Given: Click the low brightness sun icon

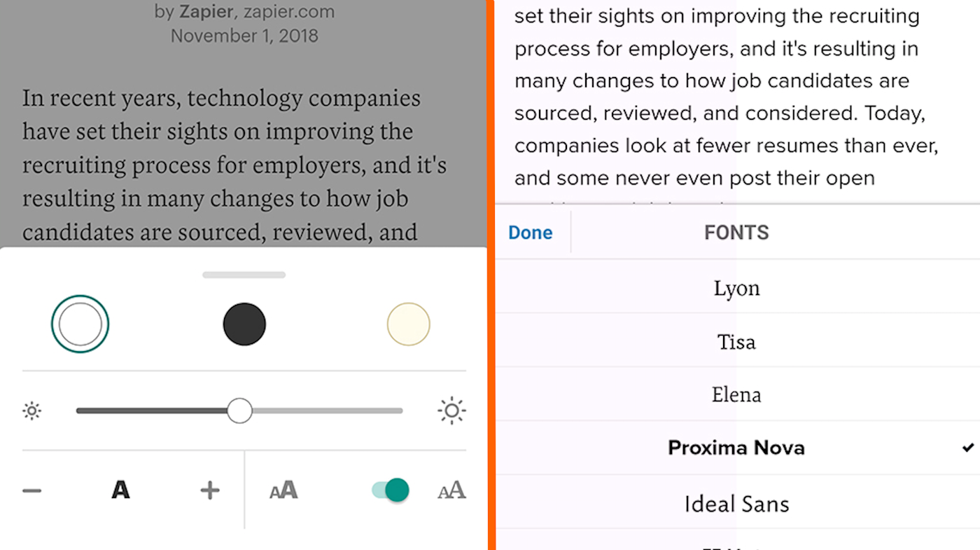Looking at the screenshot, I should tap(31, 411).
